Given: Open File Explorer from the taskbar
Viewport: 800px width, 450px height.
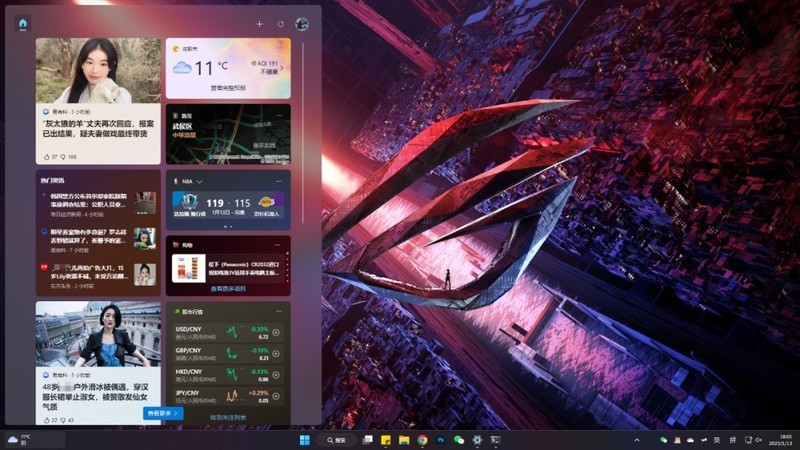Looking at the screenshot, I should coord(404,440).
